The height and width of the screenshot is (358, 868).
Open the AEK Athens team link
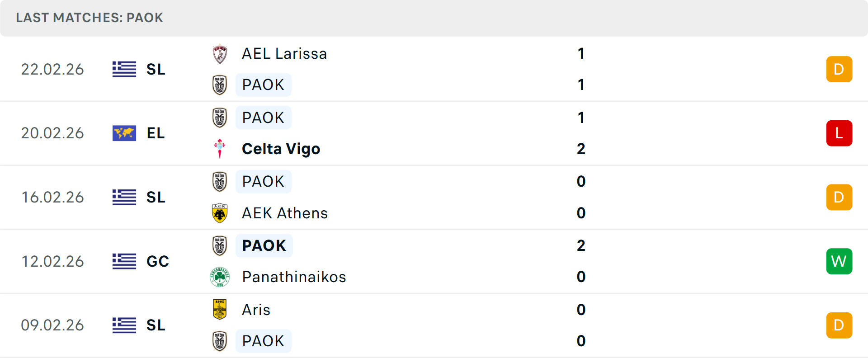[x=285, y=213]
